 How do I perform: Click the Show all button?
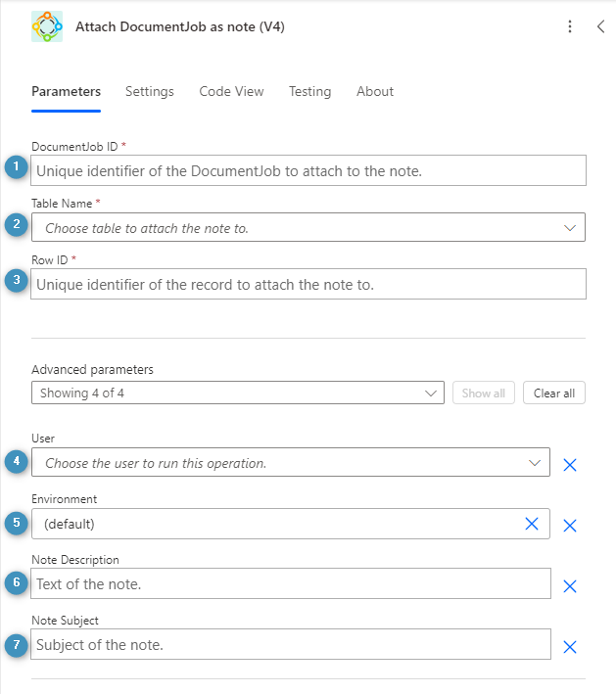pyautogui.click(x=484, y=393)
